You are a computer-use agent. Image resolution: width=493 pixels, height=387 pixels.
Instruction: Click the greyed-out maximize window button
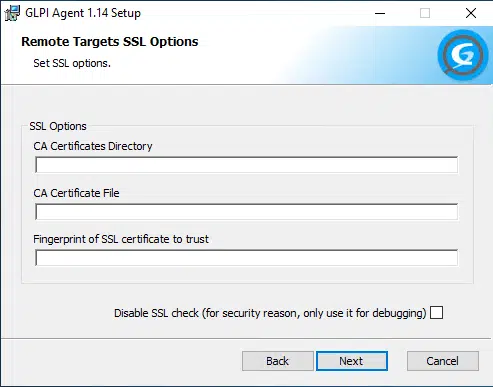click(x=425, y=13)
